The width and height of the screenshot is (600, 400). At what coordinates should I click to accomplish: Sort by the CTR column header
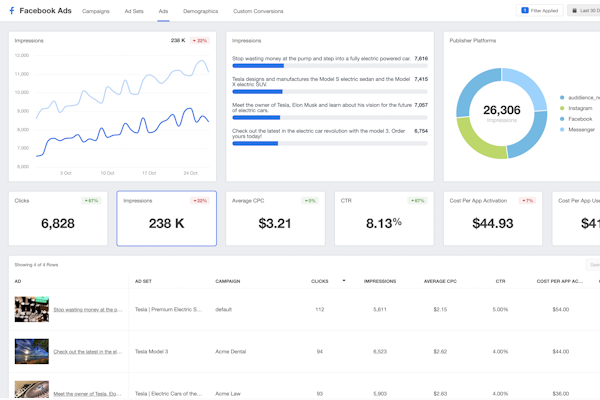pyautogui.click(x=501, y=281)
